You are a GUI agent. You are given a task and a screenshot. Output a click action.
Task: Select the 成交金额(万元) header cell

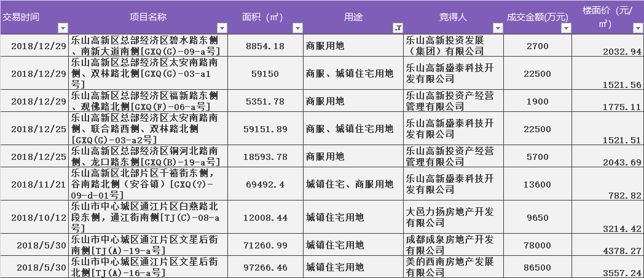pos(538,17)
